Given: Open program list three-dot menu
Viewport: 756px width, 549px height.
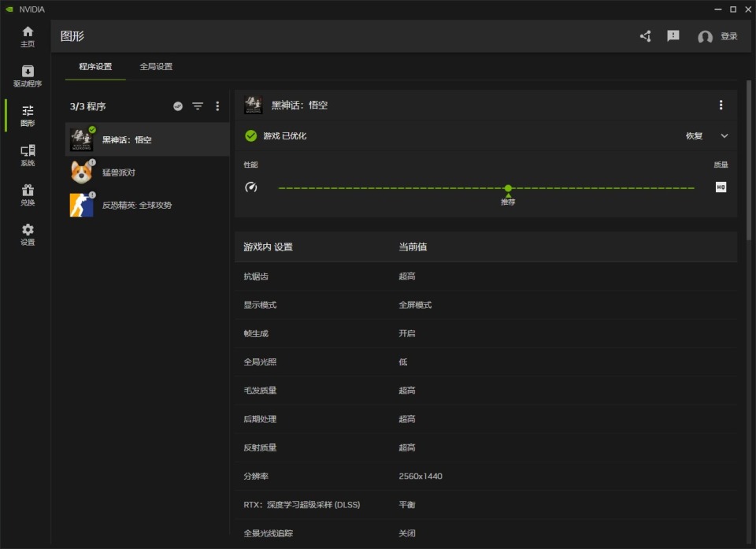Looking at the screenshot, I should 217,106.
